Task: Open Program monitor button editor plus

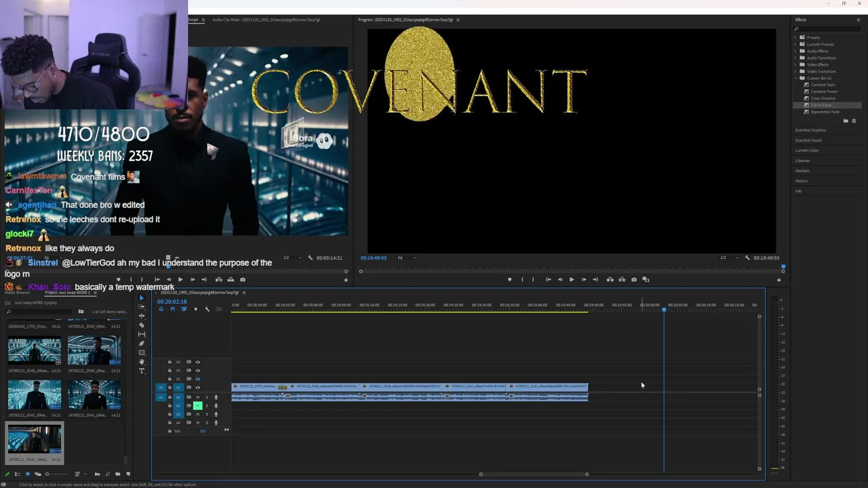Action: [778, 280]
